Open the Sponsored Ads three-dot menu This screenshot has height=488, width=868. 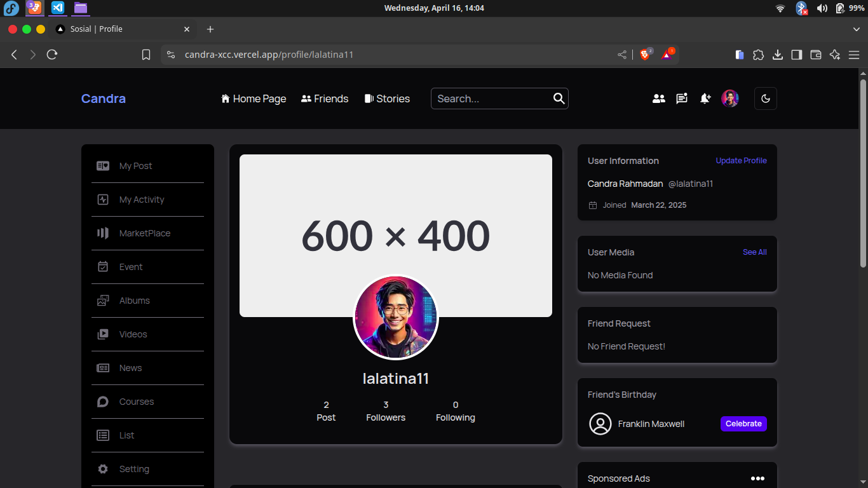click(757, 478)
